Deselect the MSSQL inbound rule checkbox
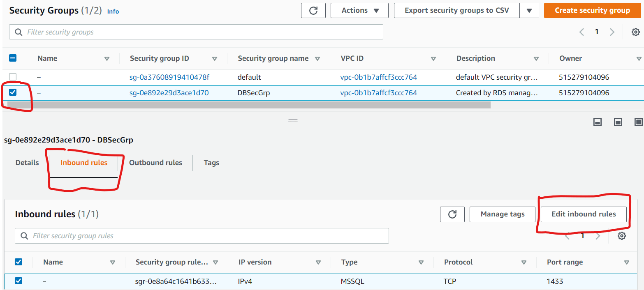 click(19, 281)
